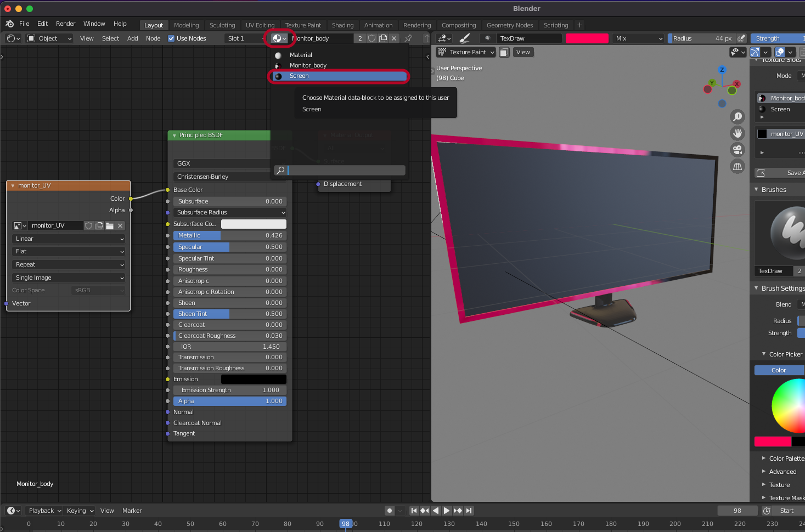Screen dimensions: 805x532
Task: Open the Mix blend mode dropdown
Action: (639, 38)
